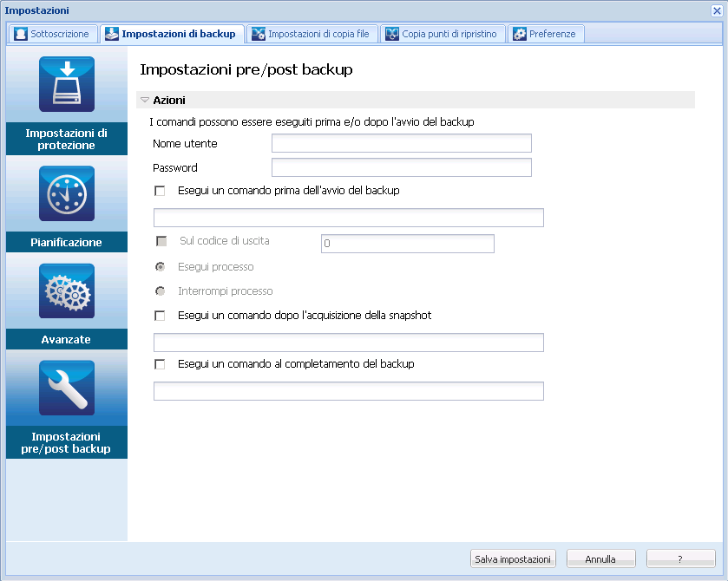Click the Preferenze tab gear icon
The height and width of the screenshot is (581, 728).
coord(520,34)
